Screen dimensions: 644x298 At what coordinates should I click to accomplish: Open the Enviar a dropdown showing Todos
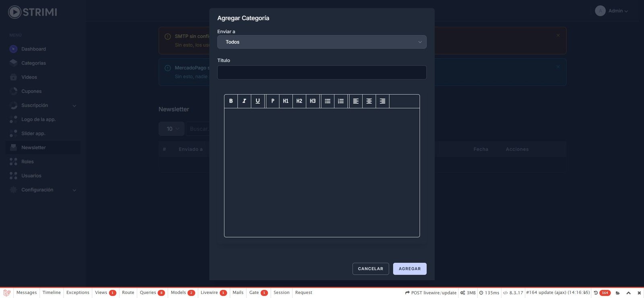click(322, 42)
